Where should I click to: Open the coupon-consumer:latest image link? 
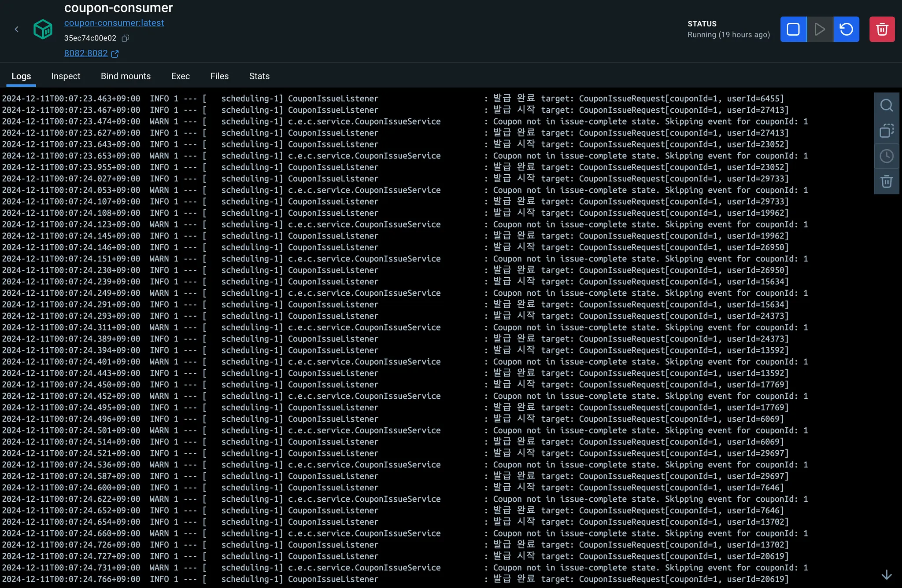click(114, 23)
